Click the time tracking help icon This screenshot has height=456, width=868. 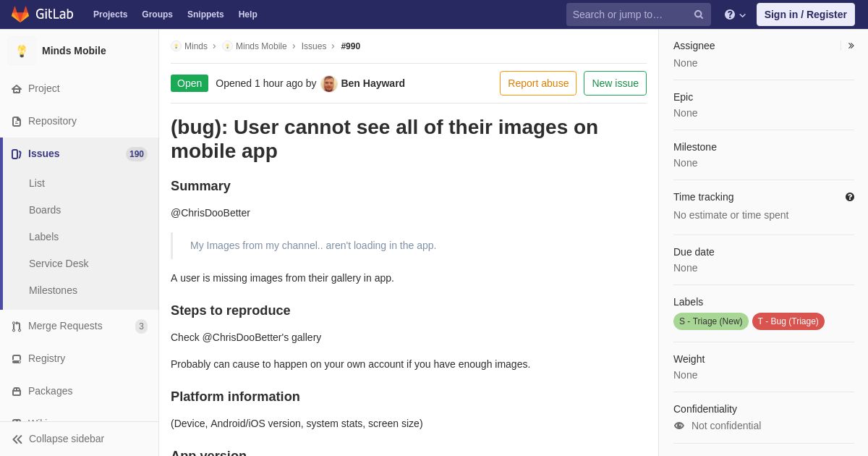(850, 197)
